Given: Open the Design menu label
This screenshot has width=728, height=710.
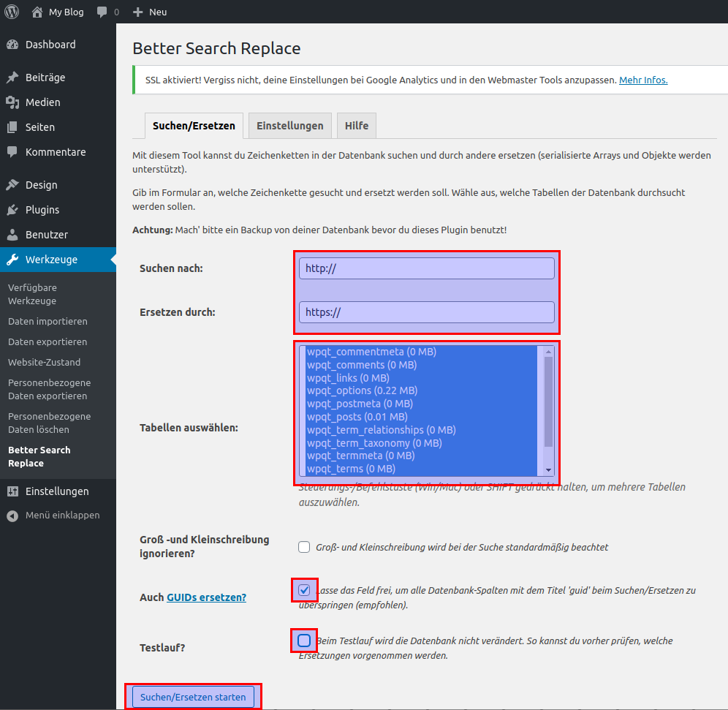Looking at the screenshot, I should click(x=42, y=185).
